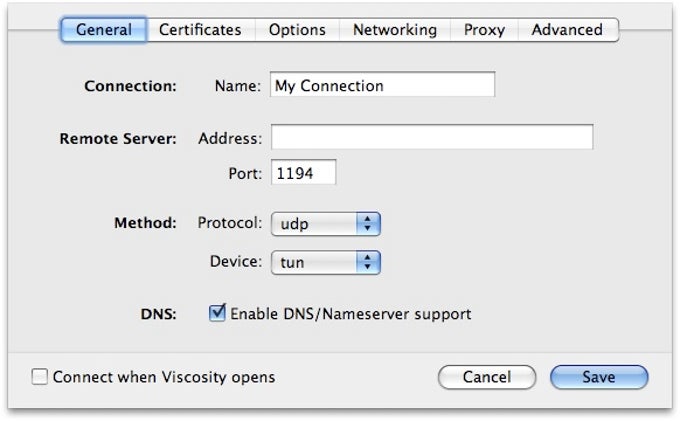Screen dimensions: 680x421
Task: Click the Device dropdown arrow stepper
Action: (369, 262)
